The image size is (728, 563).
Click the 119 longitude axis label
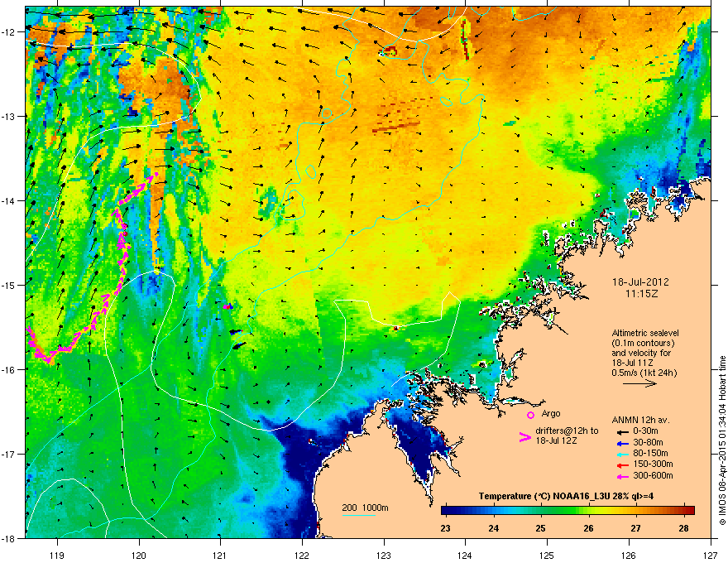click(x=57, y=555)
